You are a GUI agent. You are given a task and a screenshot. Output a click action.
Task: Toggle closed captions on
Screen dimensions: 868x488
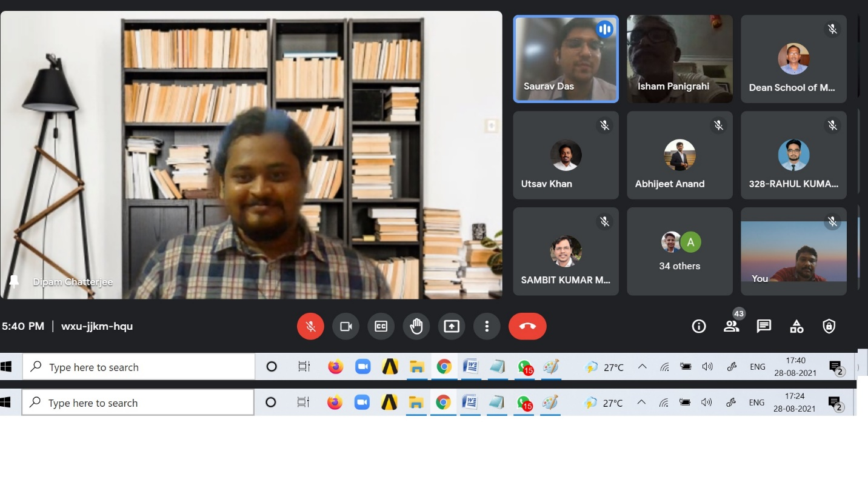point(381,327)
